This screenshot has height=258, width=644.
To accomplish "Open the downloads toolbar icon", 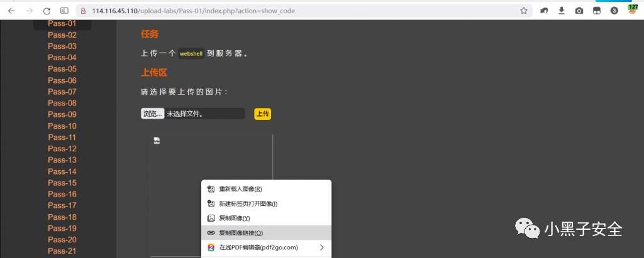I will (561, 11).
